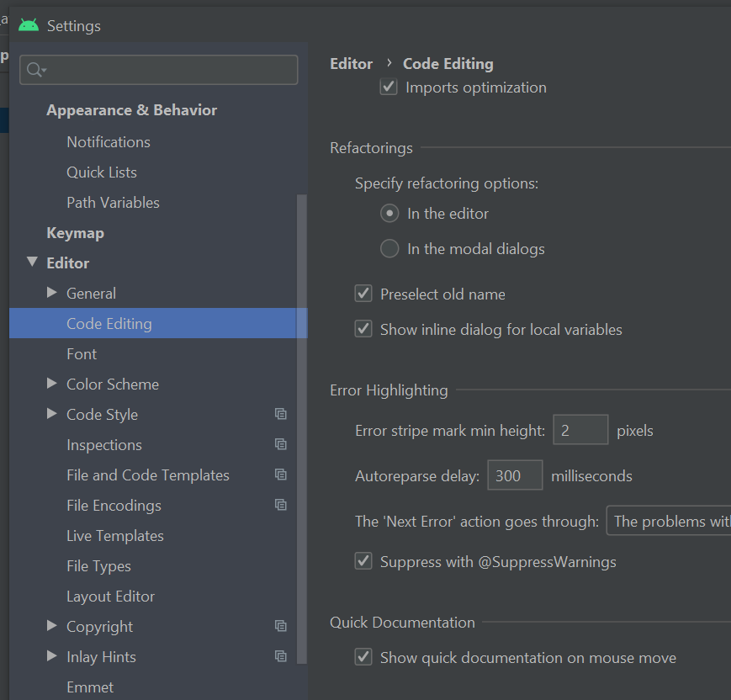
Task: Expand the Color Scheme node
Action: pyautogui.click(x=52, y=384)
